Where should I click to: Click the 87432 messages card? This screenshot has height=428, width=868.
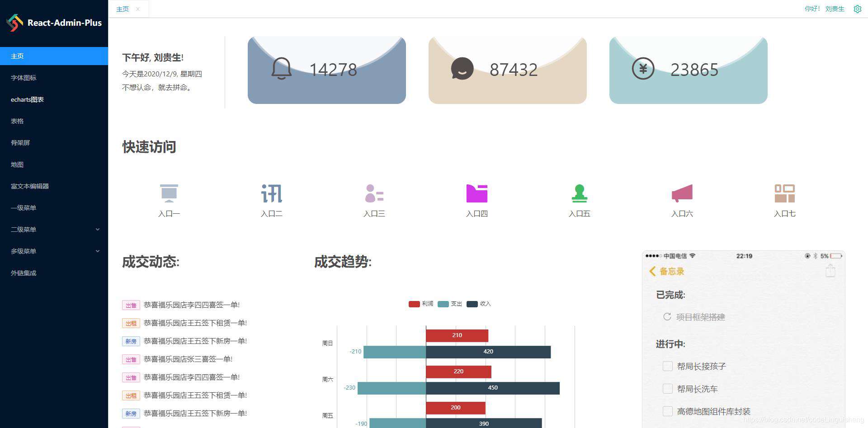[x=508, y=70]
